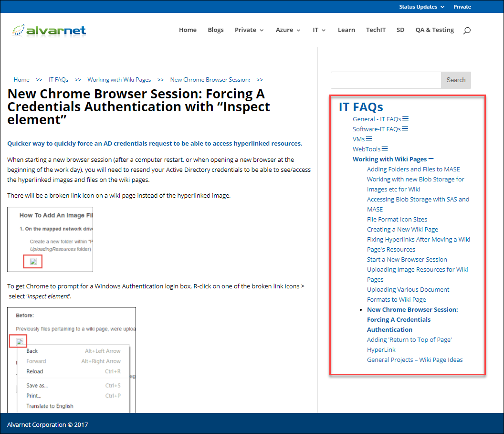Open the Learn menu item
The height and width of the screenshot is (434, 504).
[346, 30]
